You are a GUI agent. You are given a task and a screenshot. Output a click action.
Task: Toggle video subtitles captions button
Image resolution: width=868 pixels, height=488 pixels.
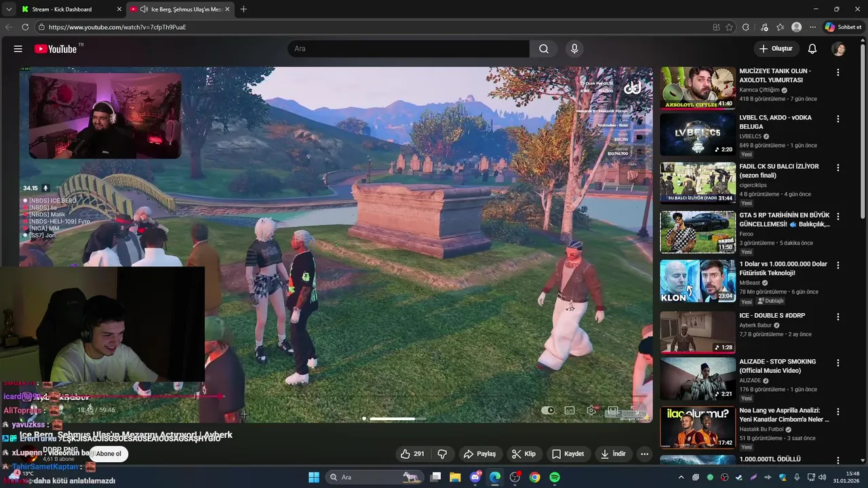[x=570, y=410]
